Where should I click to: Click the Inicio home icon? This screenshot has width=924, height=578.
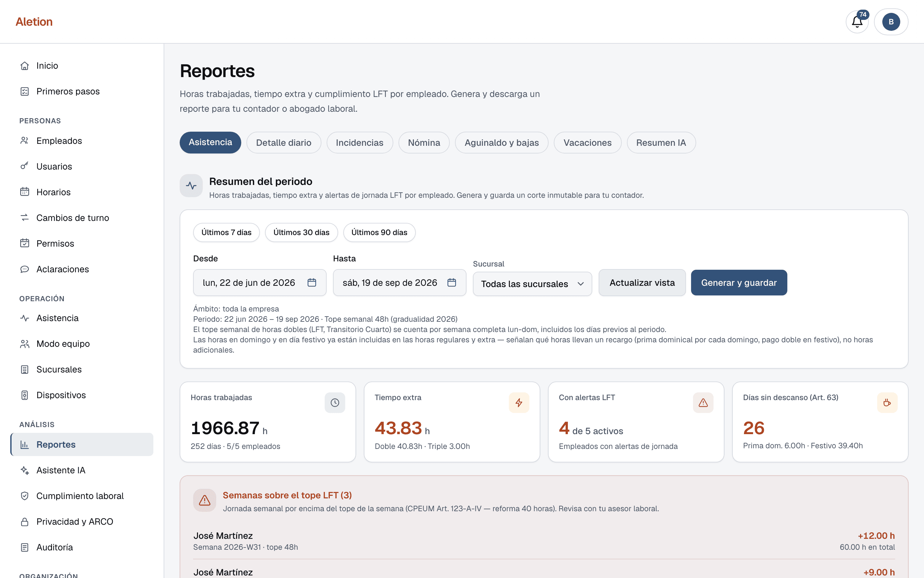(25, 66)
